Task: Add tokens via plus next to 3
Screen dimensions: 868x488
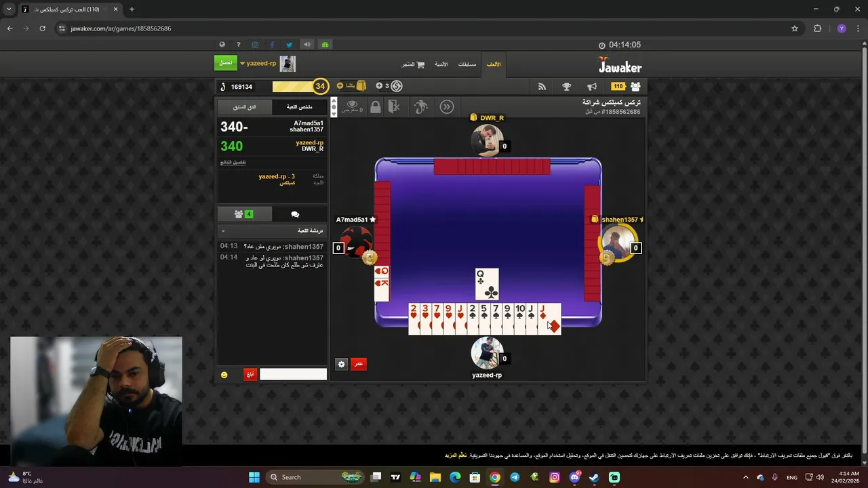Action: (379, 86)
